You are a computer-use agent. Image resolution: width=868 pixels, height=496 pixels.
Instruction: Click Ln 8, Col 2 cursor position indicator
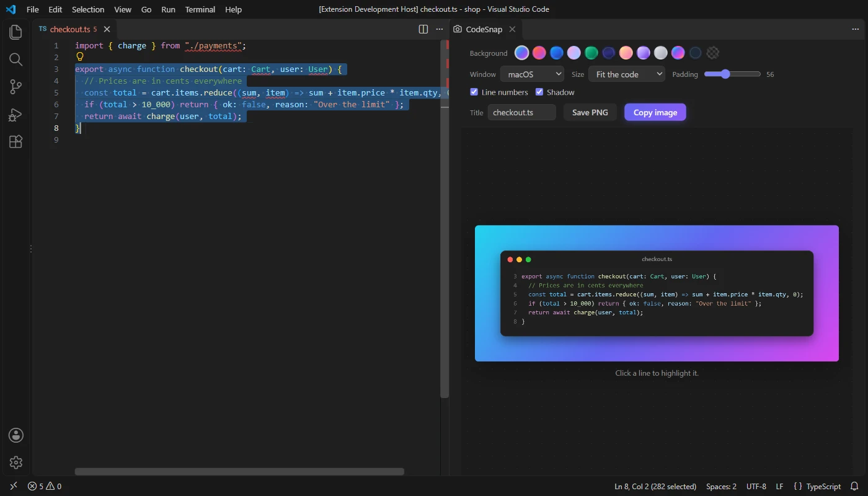pyautogui.click(x=655, y=487)
